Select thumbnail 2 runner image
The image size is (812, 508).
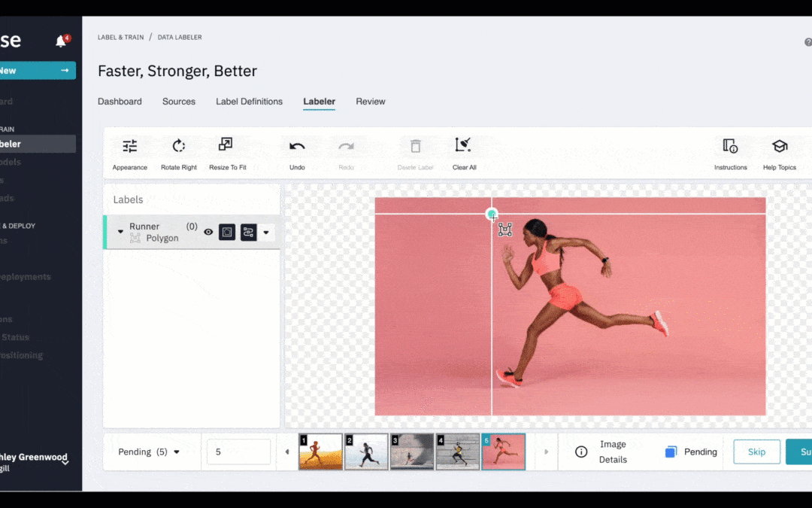coord(366,452)
